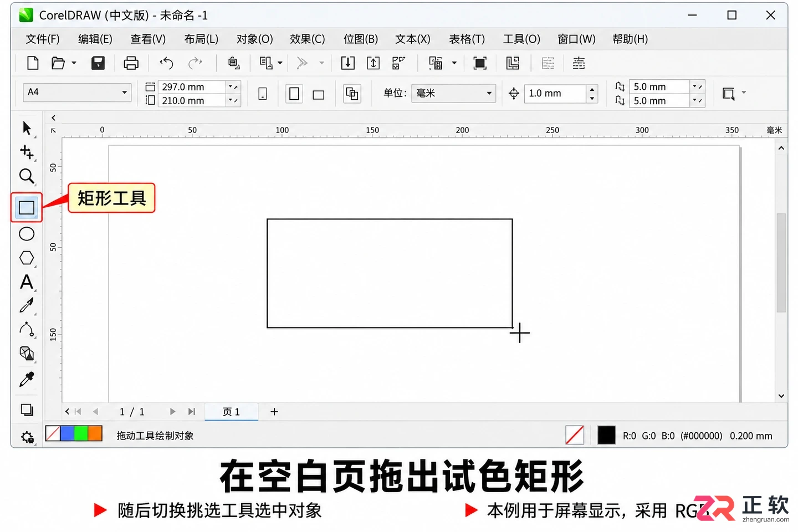Image resolution: width=798 pixels, height=532 pixels.
Task: Jump to last page arrow
Action: 191,412
